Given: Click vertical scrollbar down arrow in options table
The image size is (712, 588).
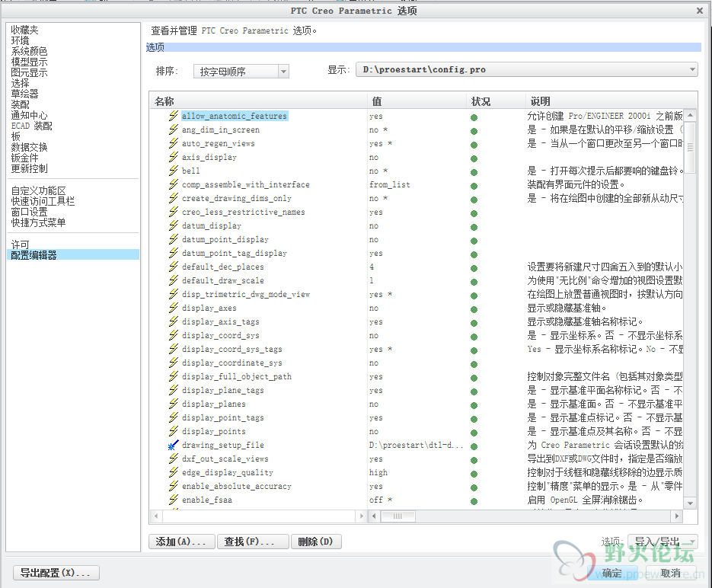Looking at the screenshot, I should pos(690,503).
